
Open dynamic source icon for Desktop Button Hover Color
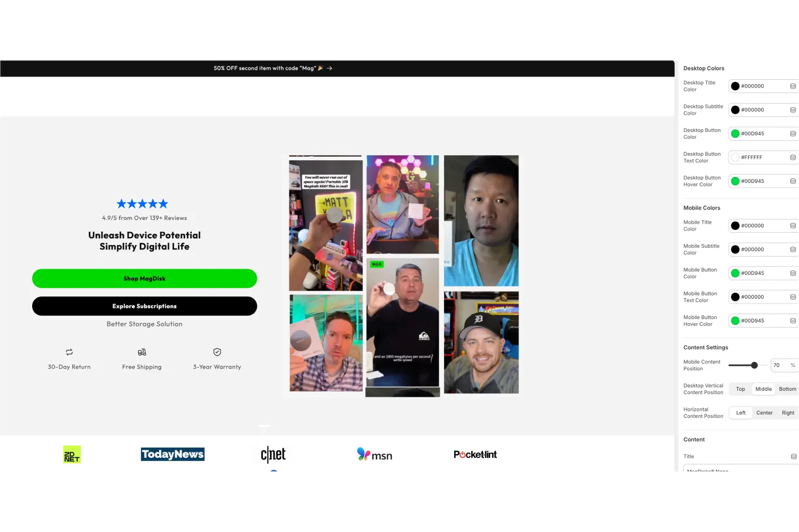tap(793, 181)
